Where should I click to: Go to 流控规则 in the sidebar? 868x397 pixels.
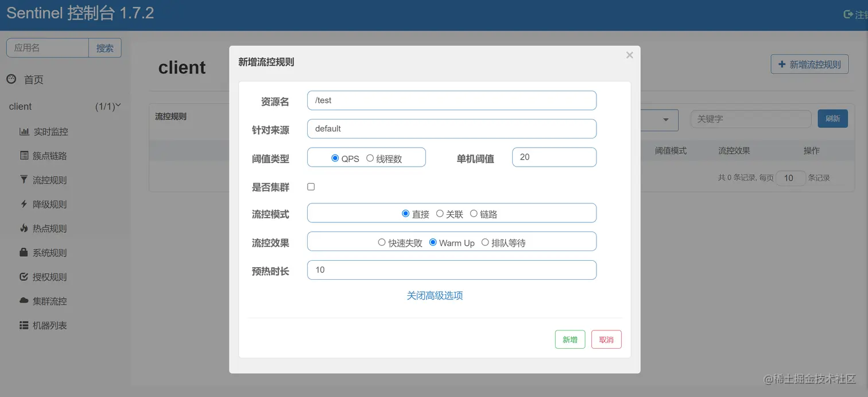(x=50, y=180)
